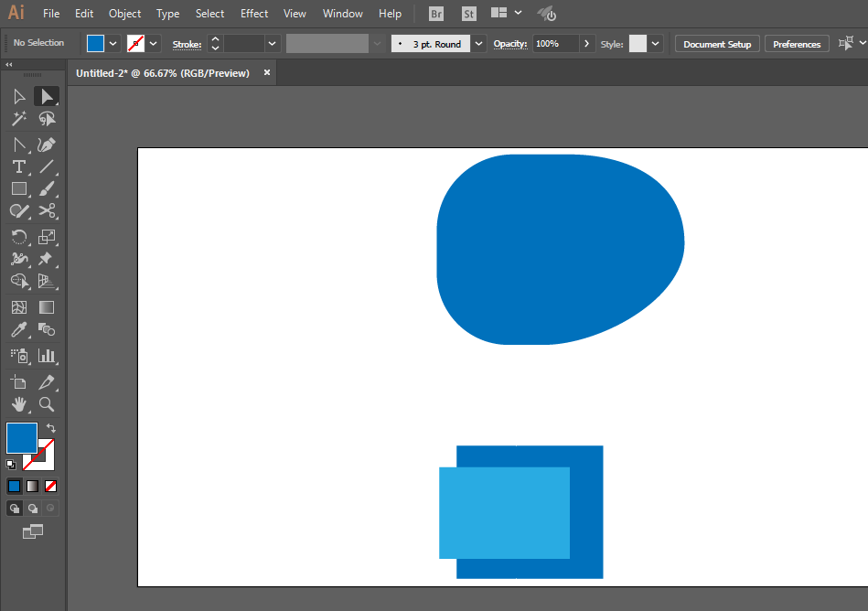The image size is (868, 611).
Task: Swap fill and stroke colors
Action: tap(51, 428)
